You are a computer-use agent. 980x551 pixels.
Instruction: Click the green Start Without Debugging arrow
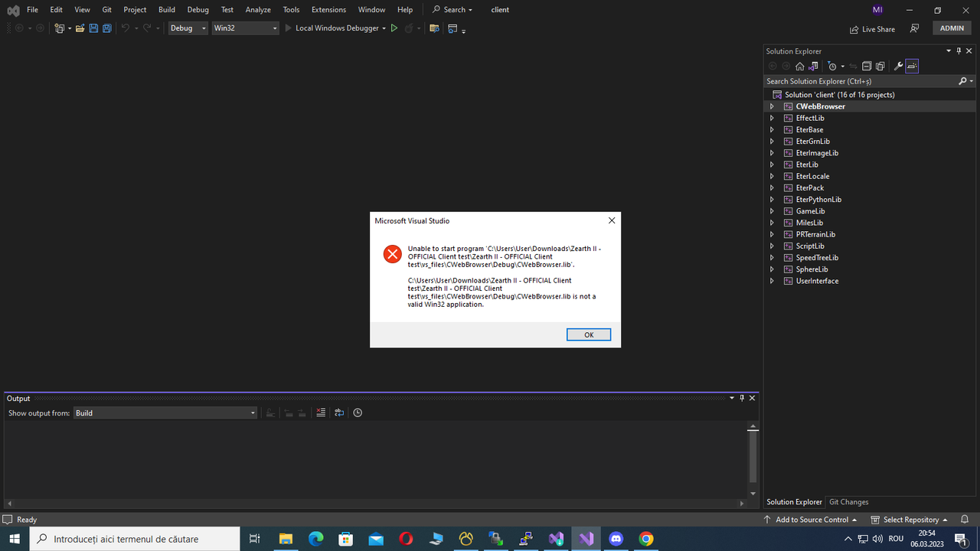coord(394,28)
